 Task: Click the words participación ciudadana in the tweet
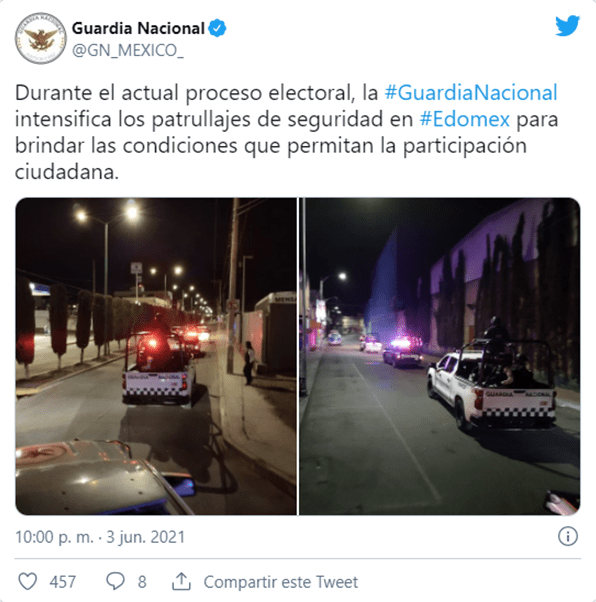pyautogui.click(x=271, y=159)
